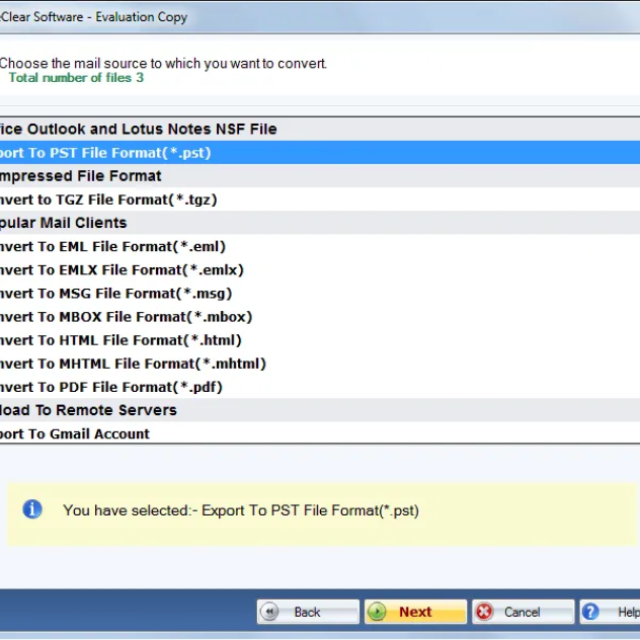This screenshot has width=640, height=640.
Task: Click the red Cancel cross icon
Action: tap(485, 612)
